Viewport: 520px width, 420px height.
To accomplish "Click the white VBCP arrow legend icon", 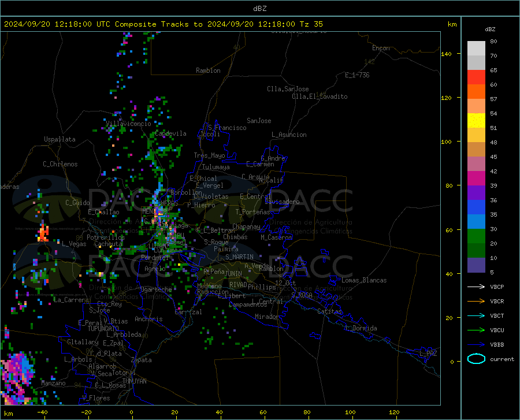I will tap(476, 287).
